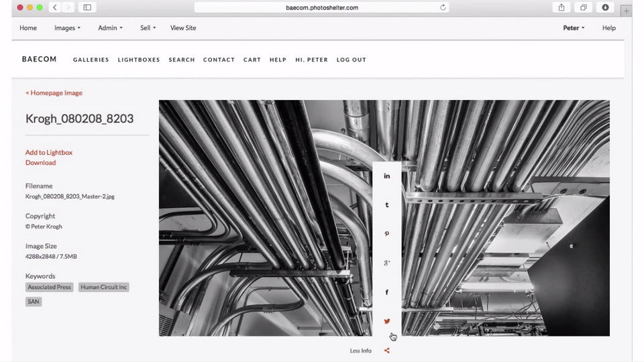Download the image

pyautogui.click(x=41, y=162)
